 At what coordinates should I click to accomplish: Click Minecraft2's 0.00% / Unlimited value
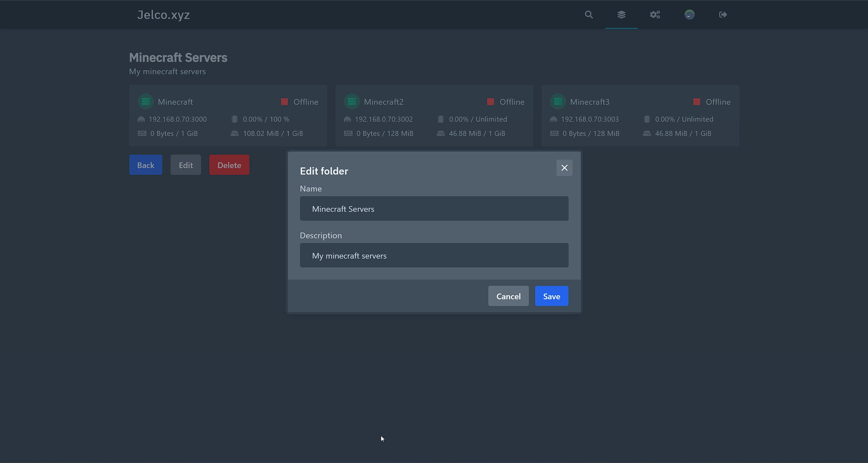(x=478, y=119)
